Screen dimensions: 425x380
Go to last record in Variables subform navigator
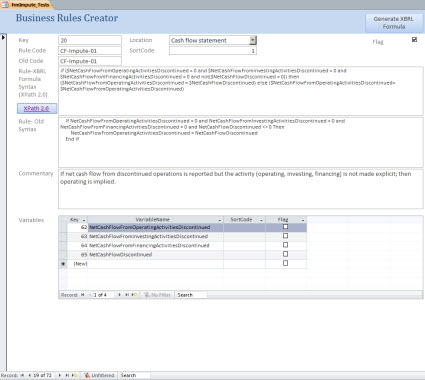point(127,295)
